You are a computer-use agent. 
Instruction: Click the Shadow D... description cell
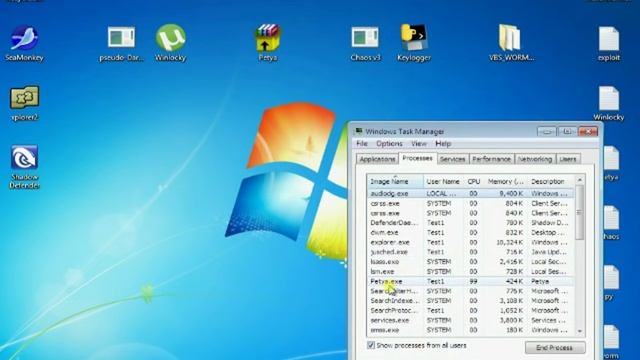[549, 223]
